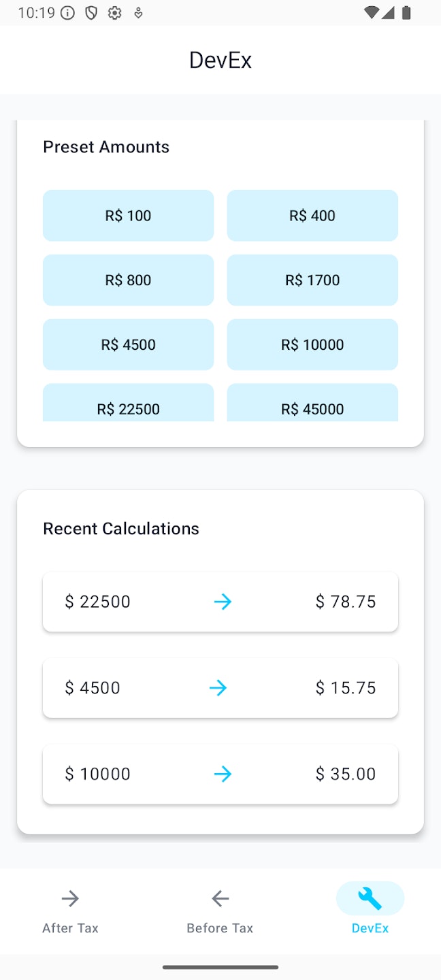Screen dimensions: 441x980
Task: Open the $ 22500 to $ 78.75 calculation
Action: pyautogui.click(x=220, y=602)
